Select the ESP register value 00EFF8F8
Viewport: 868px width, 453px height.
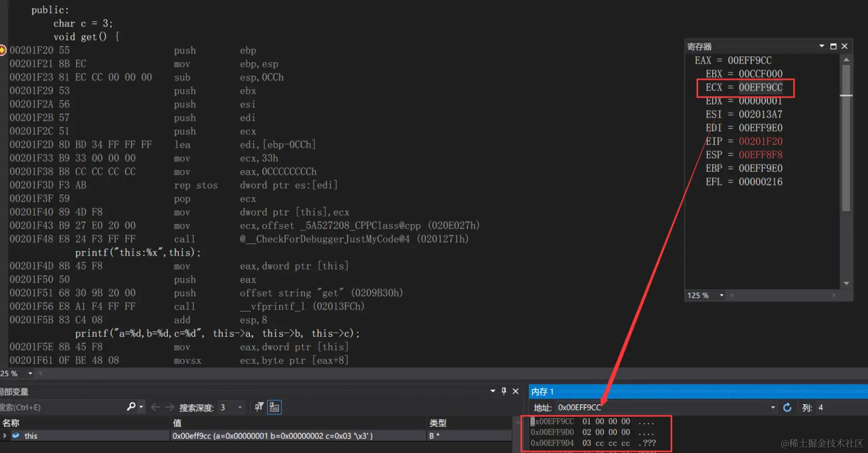click(760, 155)
